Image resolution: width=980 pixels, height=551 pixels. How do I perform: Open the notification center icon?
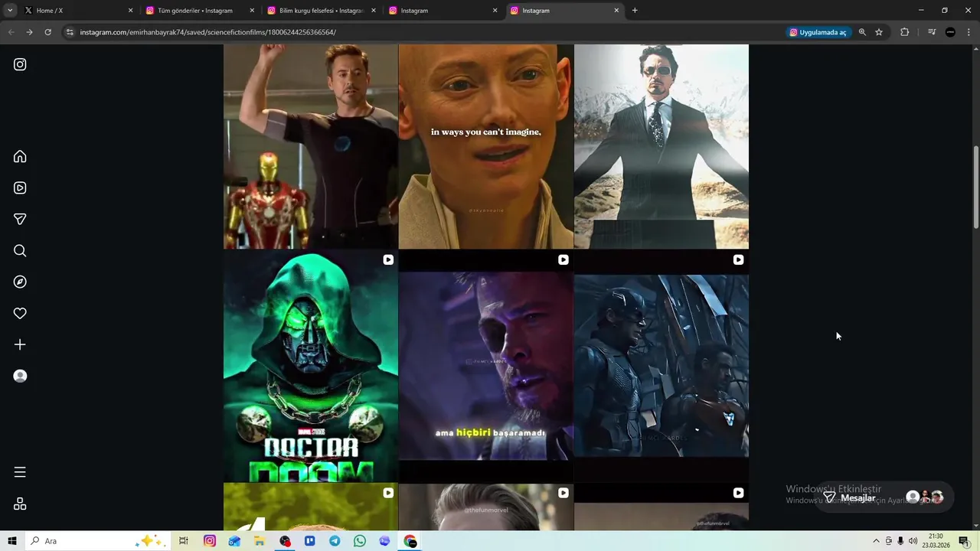pyautogui.click(x=964, y=541)
